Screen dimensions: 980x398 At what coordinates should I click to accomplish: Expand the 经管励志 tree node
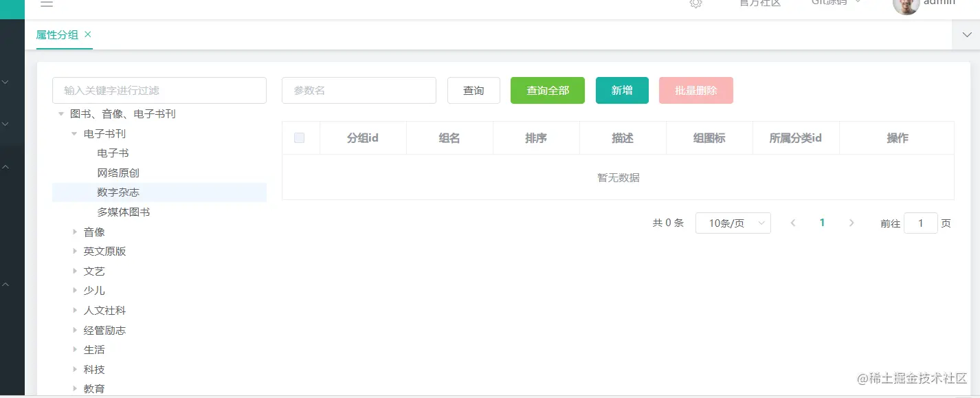[75, 331]
